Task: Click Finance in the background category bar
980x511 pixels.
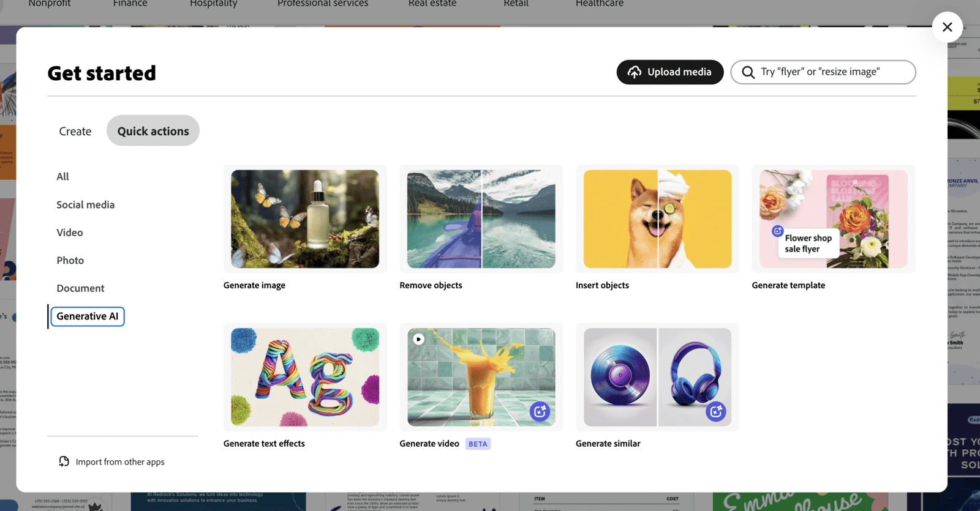Action: 130,4
